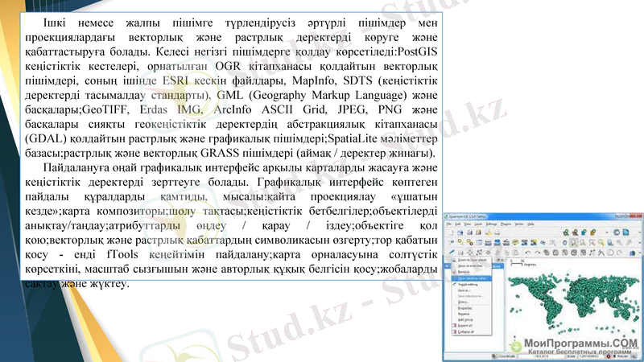Choose Remove from the layer context menu
Screen dimensions: 644x362
click(471, 272)
